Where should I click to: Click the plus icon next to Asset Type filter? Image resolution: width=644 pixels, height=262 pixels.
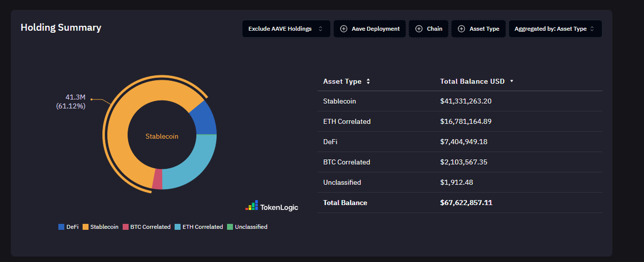[461, 29]
